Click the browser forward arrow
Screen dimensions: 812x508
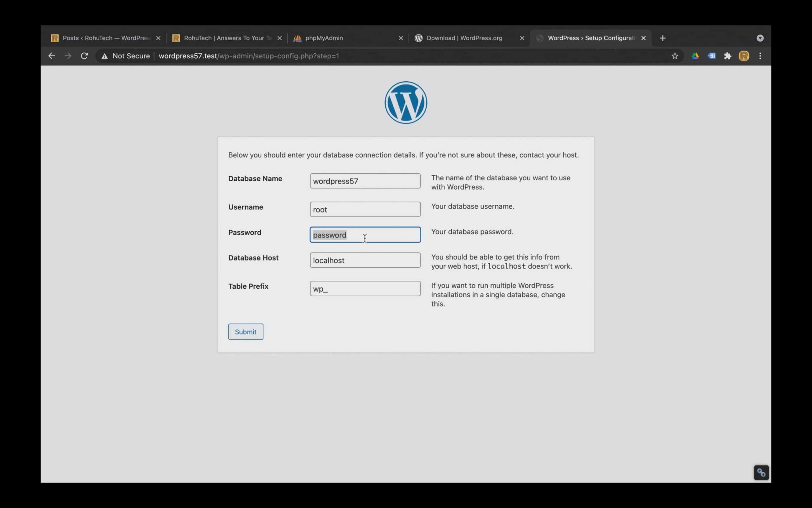[x=68, y=56]
